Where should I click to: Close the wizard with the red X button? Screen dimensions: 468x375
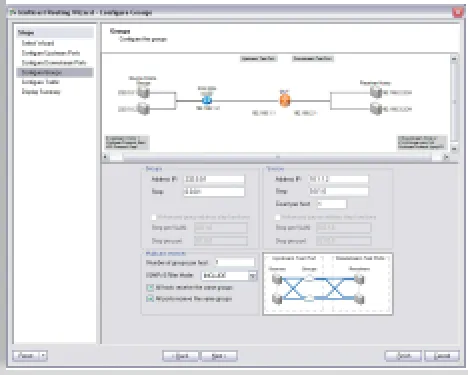[x=458, y=13]
